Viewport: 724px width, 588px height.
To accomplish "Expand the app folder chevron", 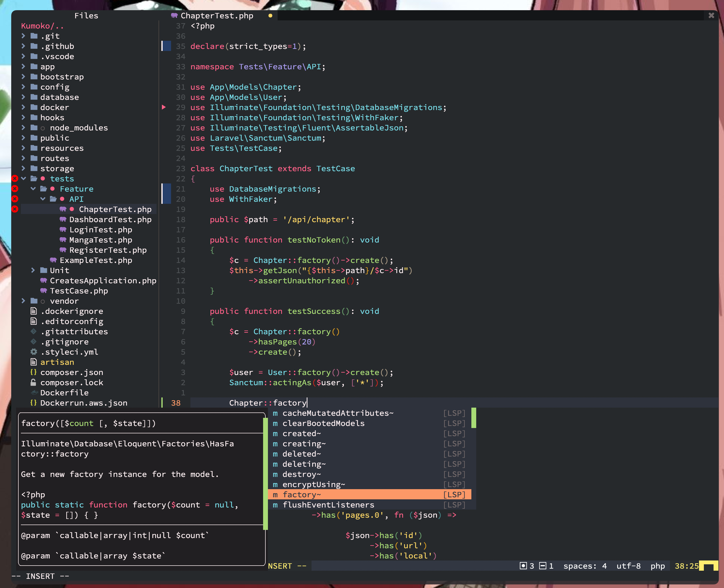I will click(23, 66).
